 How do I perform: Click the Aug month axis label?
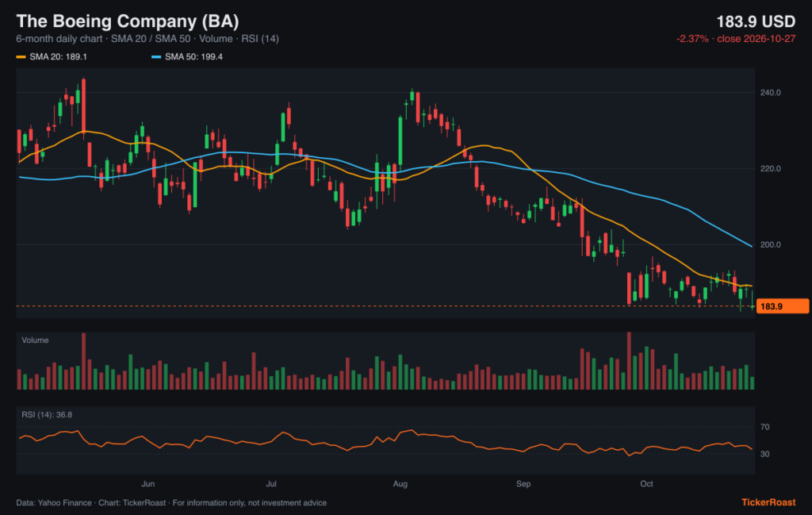point(400,484)
